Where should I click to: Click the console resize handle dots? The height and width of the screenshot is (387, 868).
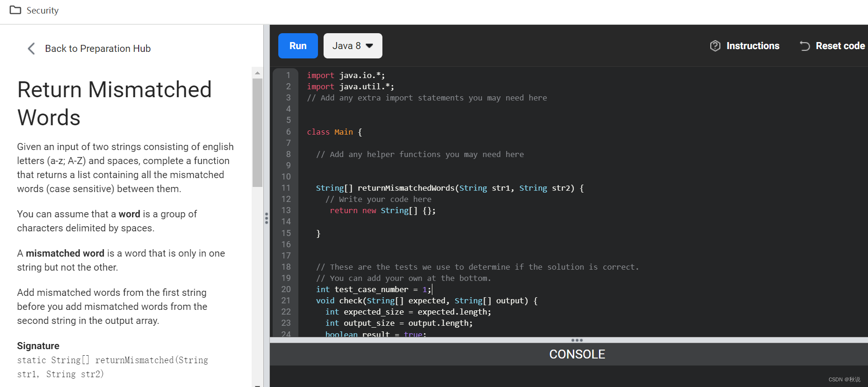pyautogui.click(x=577, y=340)
